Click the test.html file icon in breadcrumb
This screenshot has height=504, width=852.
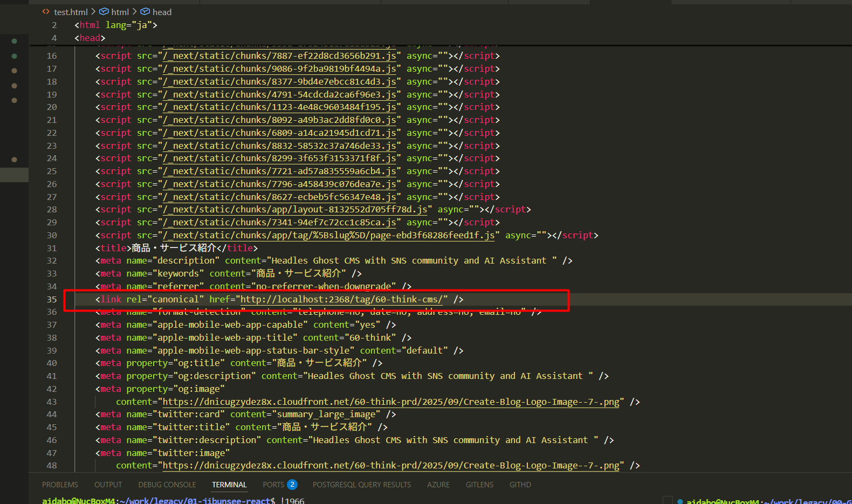pos(46,12)
